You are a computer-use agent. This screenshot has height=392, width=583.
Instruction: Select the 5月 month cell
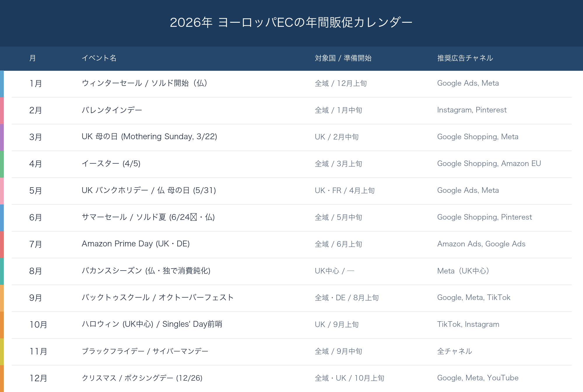click(36, 191)
